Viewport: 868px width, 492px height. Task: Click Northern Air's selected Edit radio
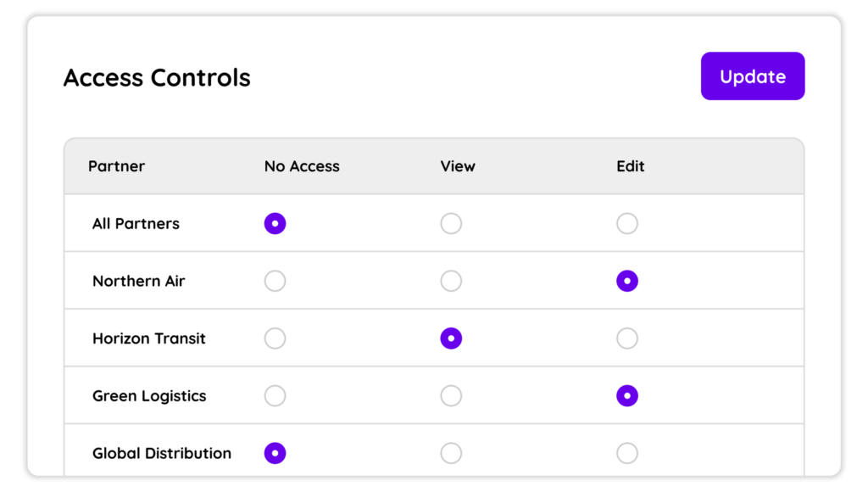point(627,281)
